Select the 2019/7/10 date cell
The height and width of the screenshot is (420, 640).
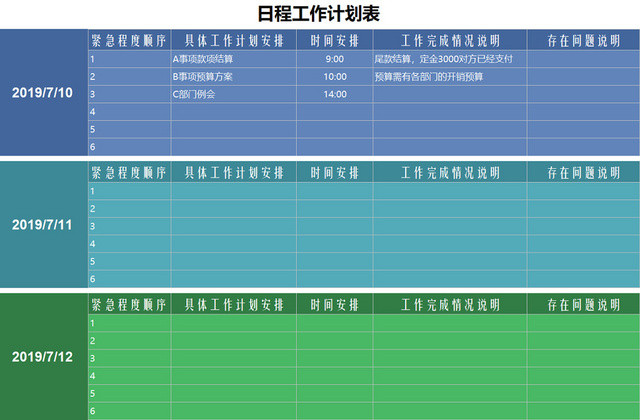[x=44, y=92]
